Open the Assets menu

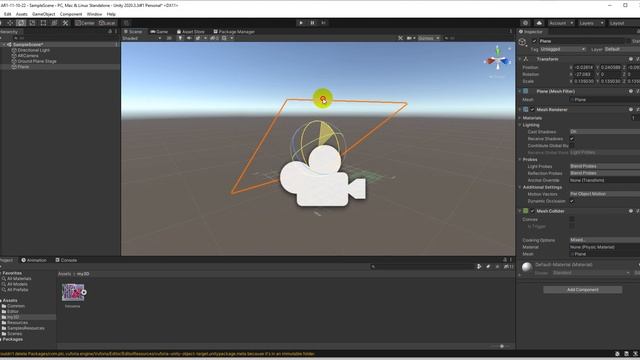click(22, 14)
